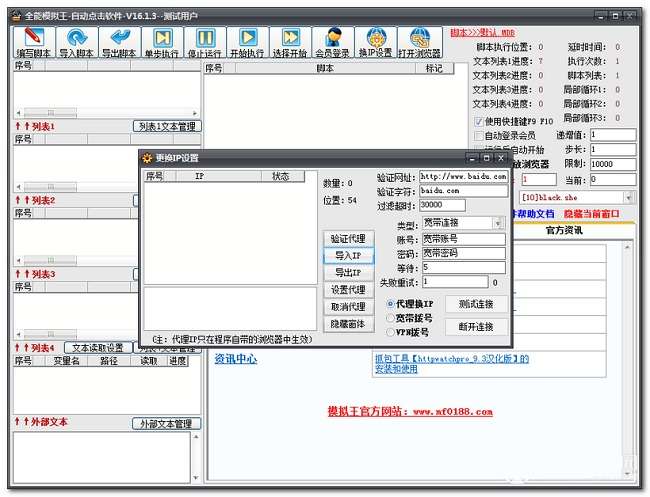Click the 验证网址 input field
This screenshot has height=497, width=650.
(x=463, y=177)
